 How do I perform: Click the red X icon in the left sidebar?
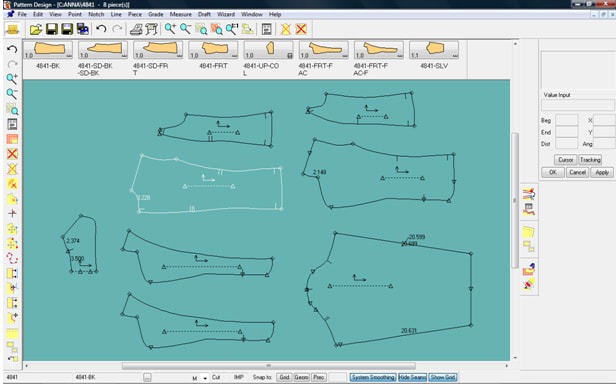tap(12, 154)
